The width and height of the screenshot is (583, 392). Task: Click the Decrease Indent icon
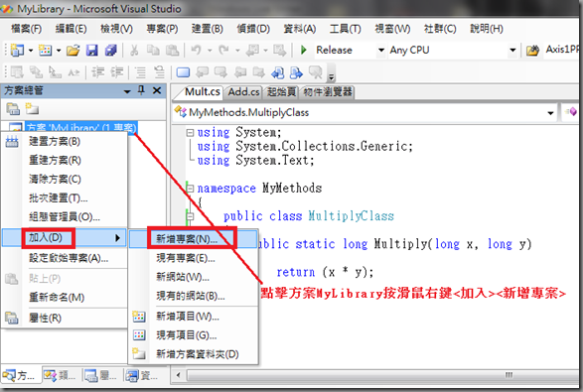98,72
